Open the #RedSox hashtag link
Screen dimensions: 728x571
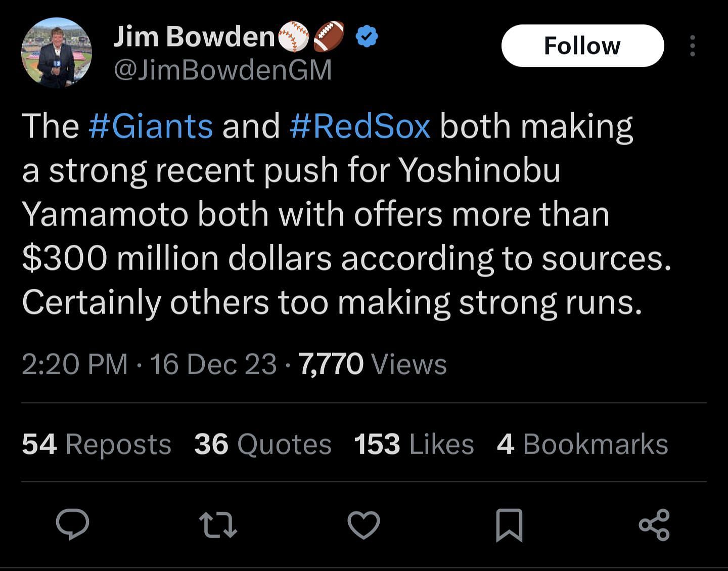[x=360, y=126]
